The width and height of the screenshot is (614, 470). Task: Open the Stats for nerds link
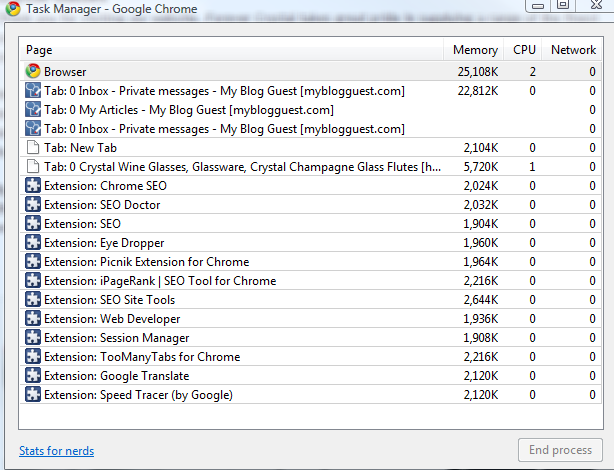coord(57,451)
